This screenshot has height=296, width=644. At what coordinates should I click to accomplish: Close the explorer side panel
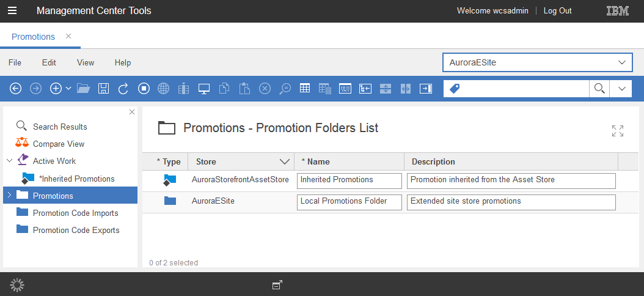pos(132,112)
